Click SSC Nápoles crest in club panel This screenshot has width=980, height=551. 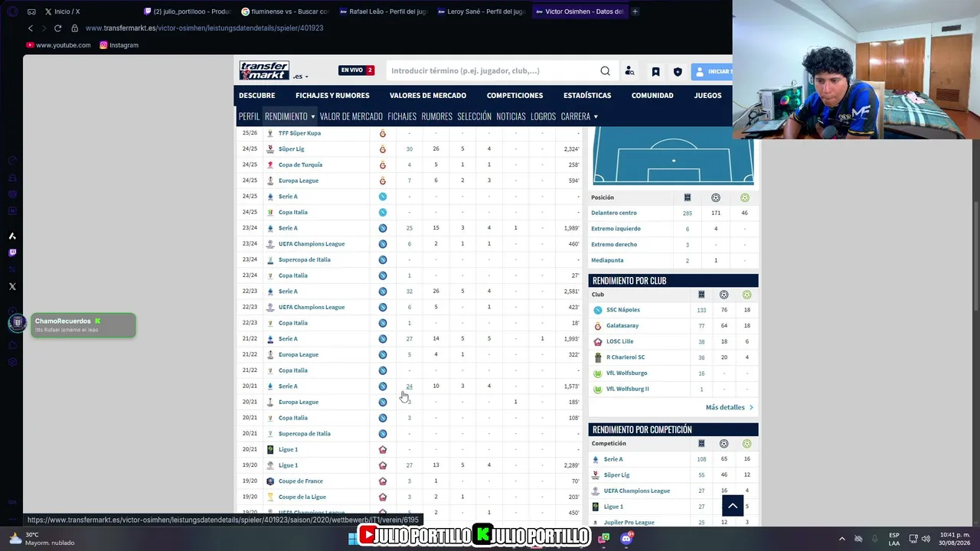[598, 310]
